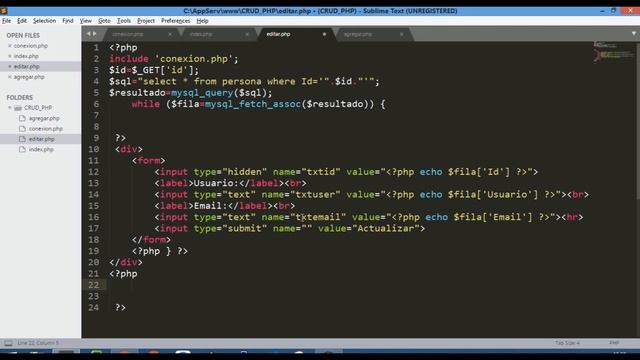Open the File menu

pyautogui.click(x=7, y=21)
